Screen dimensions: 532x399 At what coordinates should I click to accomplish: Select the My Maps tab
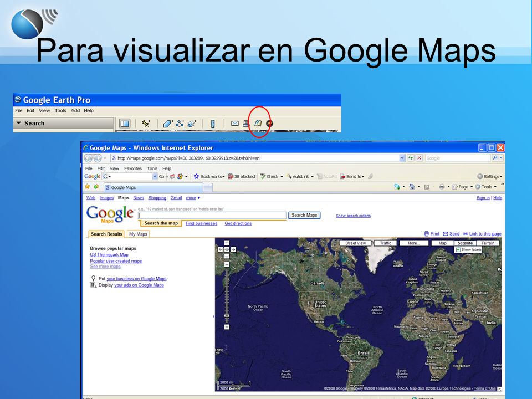click(x=138, y=234)
